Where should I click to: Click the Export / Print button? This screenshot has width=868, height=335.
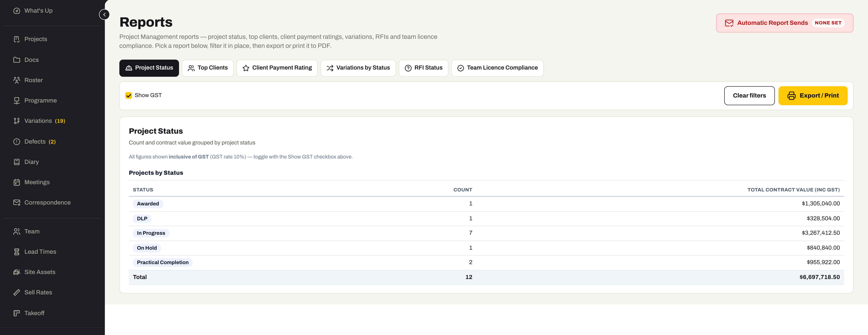(x=813, y=95)
